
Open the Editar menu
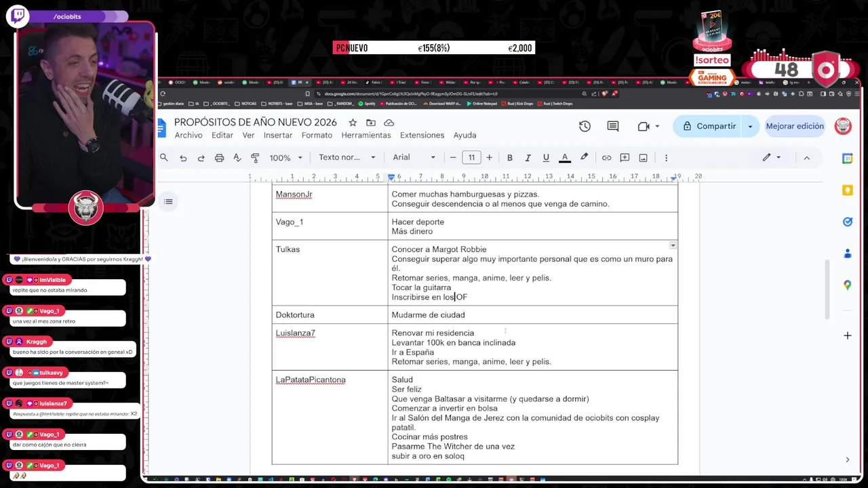point(222,135)
